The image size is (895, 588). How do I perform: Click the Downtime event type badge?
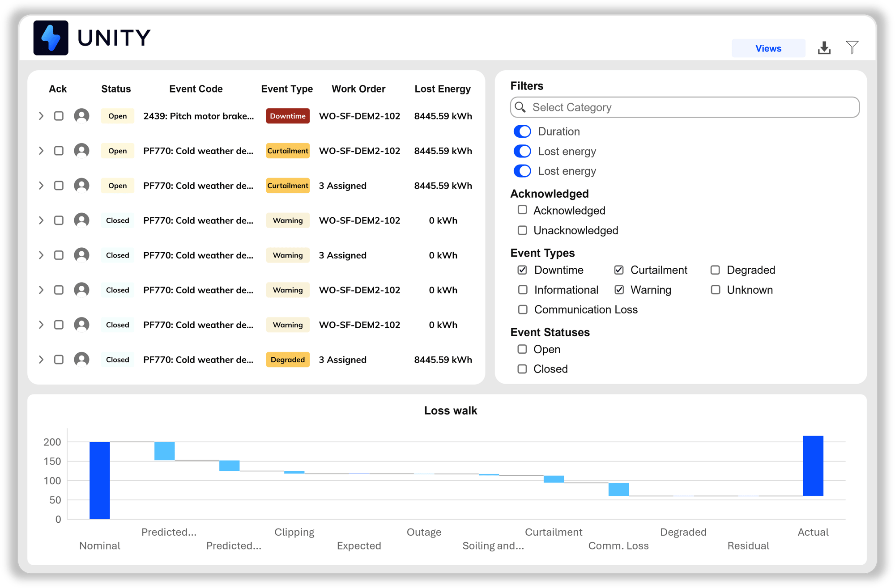[x=288, y=116]
